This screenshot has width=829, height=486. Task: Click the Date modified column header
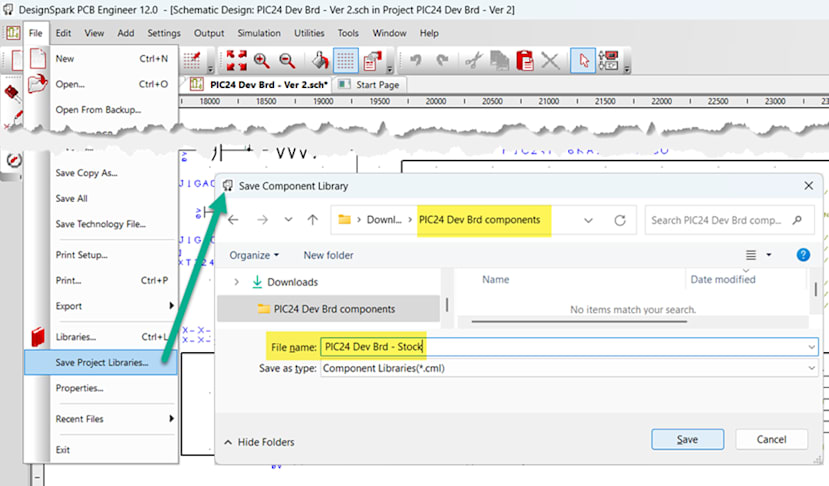[723, 280]
